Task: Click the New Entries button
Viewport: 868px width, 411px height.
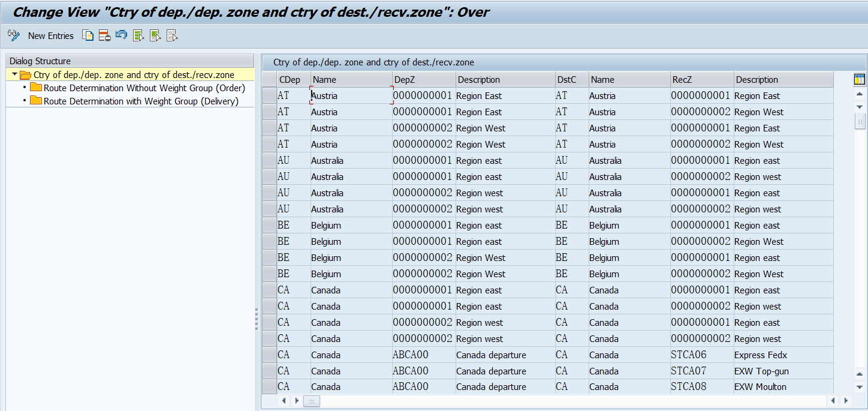Action: pos(51,35)
